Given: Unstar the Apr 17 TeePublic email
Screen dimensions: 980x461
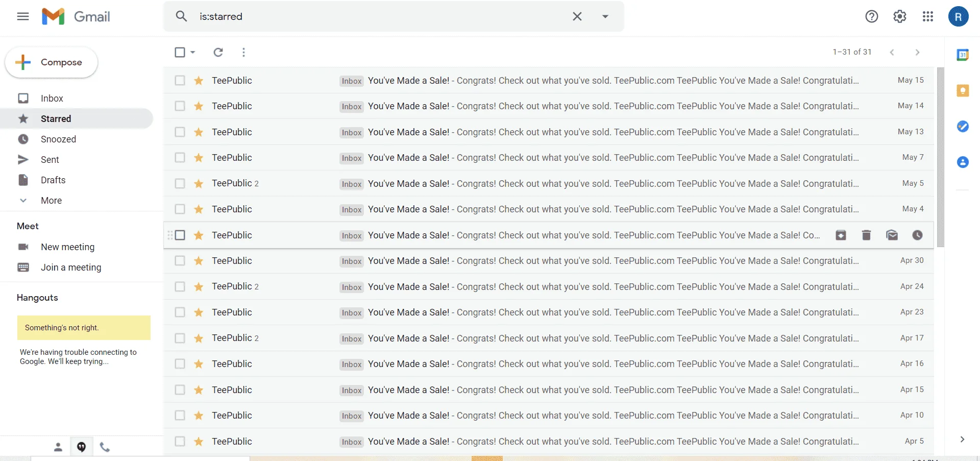Looking at the screenshot, I should 199,338.
